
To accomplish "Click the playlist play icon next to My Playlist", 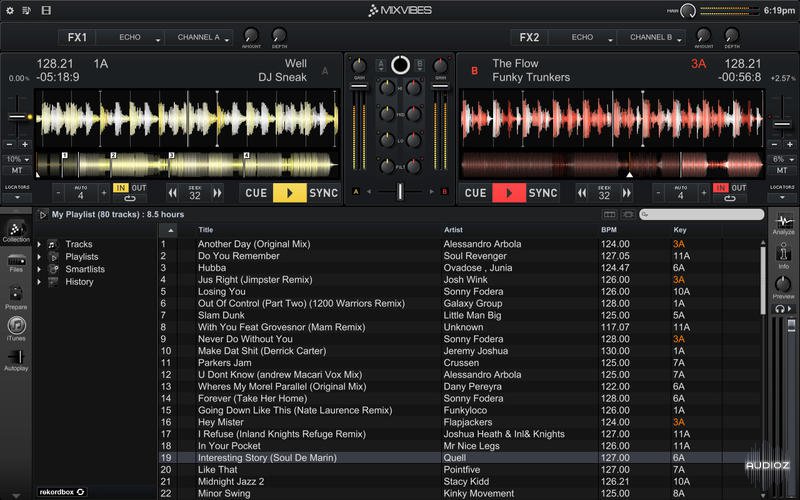I will [43, 215].
